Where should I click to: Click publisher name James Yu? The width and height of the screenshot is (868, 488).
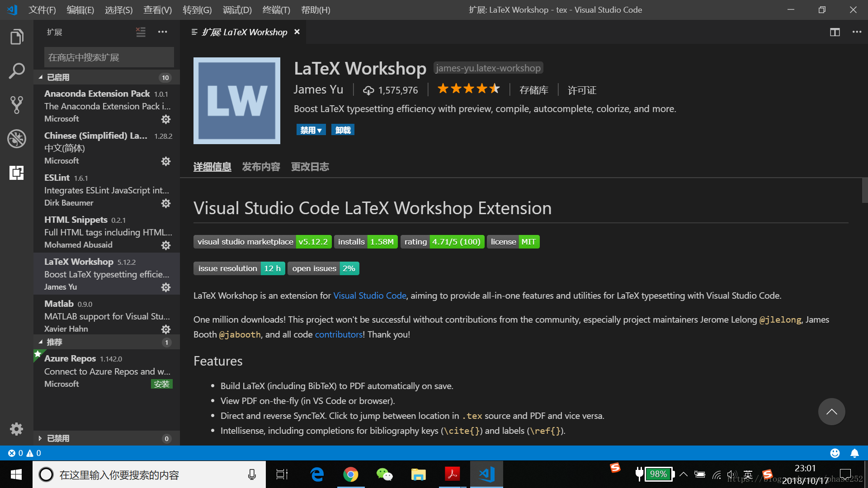[x=318, y=89]
